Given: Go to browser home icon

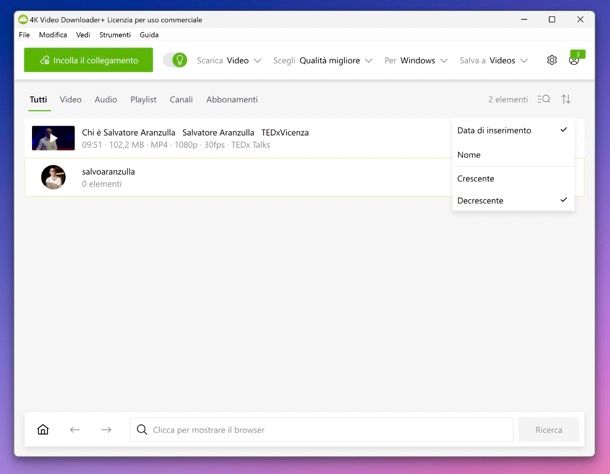Looking at the screenshot, I should coord(43,430).
